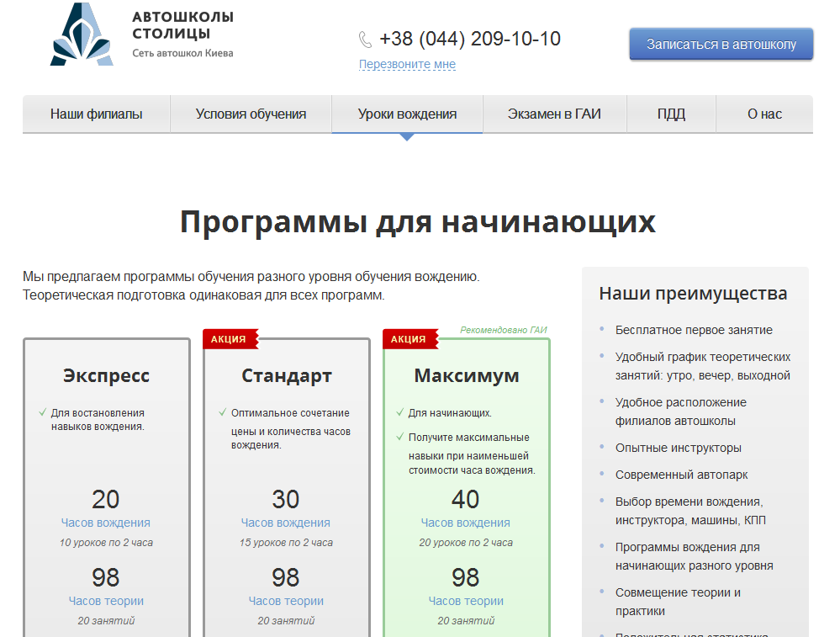This screenshot has height=637, width=840.
Task: Click the Автошколы Столицы logo icon
Action: (x=81, y=35)
